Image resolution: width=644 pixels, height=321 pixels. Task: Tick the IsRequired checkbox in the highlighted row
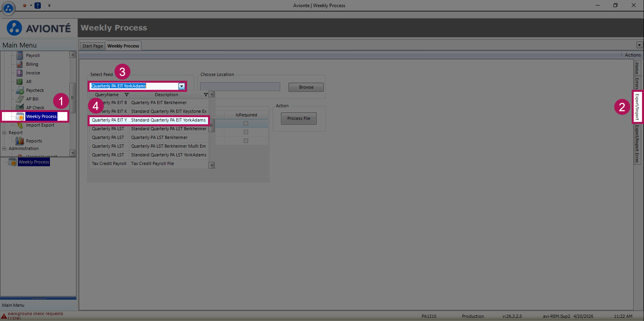[x=246, y=123]
